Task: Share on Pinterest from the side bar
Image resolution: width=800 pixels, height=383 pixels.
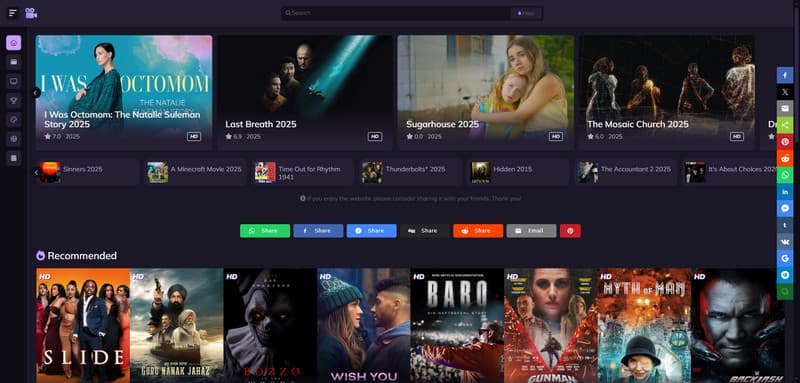Action: pyautogui.click(x=785, y=142)
